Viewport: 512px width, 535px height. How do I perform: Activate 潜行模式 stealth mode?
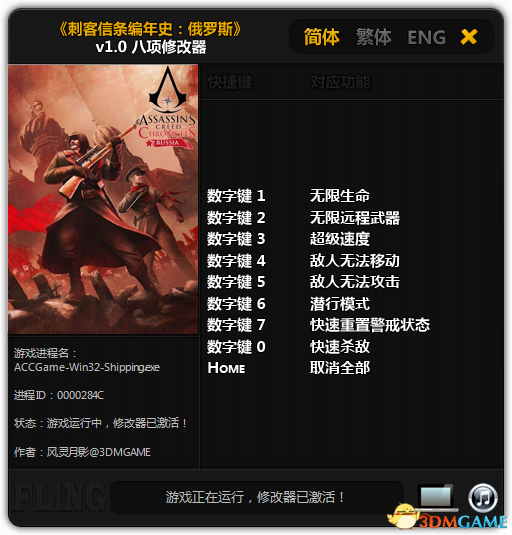339,304
